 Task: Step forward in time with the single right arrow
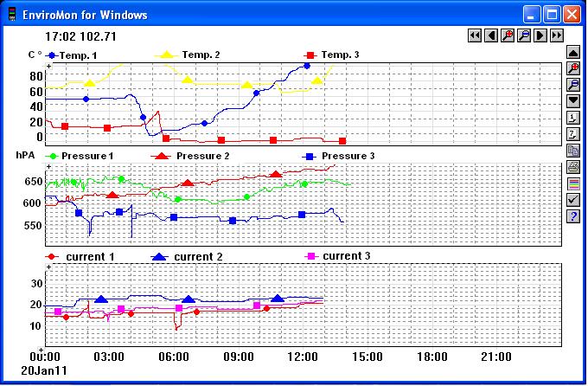(540, 35)
